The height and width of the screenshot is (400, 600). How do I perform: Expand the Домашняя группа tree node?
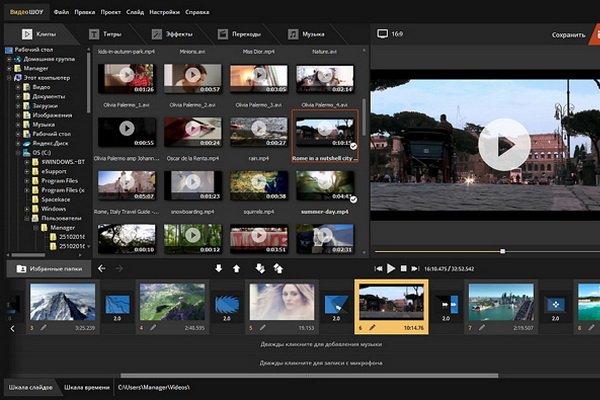pos(9,58)
